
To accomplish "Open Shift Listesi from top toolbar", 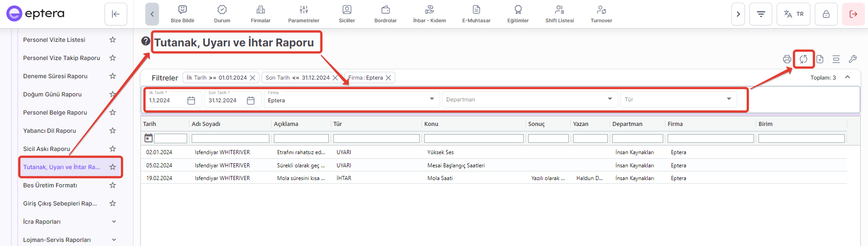I will tap(559, 14).
